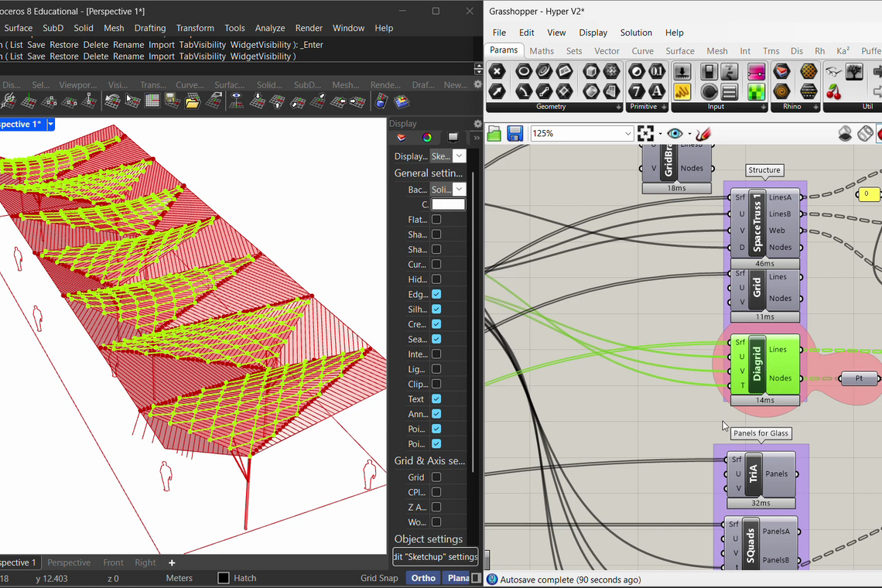This screenshot has height=588, width=882.
Task: Select the Sketch red pencil icon
Action: tap(703, 133)
